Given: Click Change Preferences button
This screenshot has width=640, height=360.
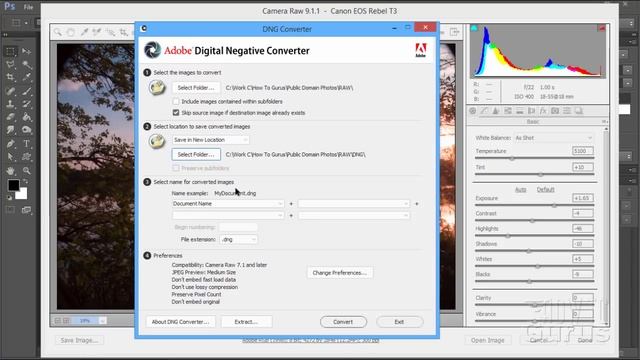Looking at the screenshot, I should 340,273.
